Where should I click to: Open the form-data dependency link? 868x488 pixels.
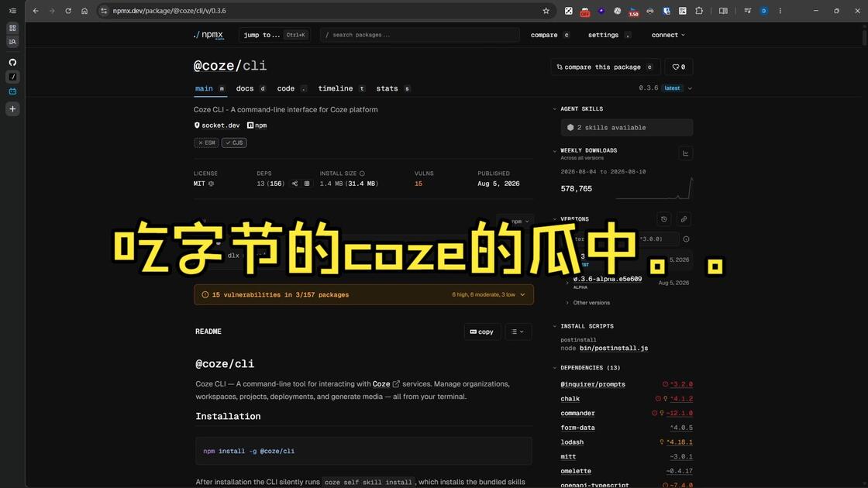(577, 428)
